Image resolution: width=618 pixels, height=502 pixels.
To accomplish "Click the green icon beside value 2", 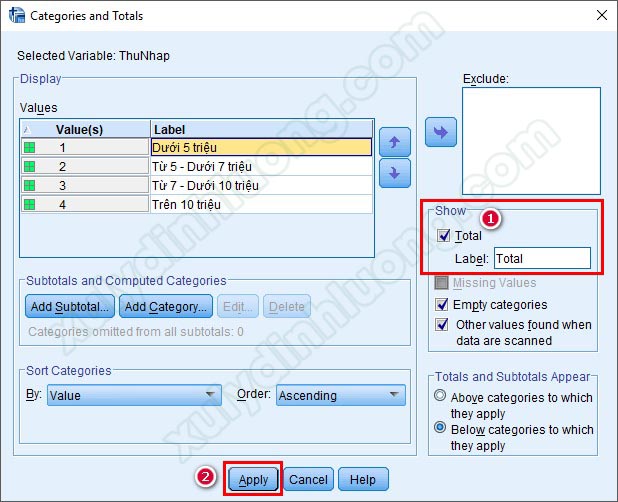I will (x=30, y=166).
